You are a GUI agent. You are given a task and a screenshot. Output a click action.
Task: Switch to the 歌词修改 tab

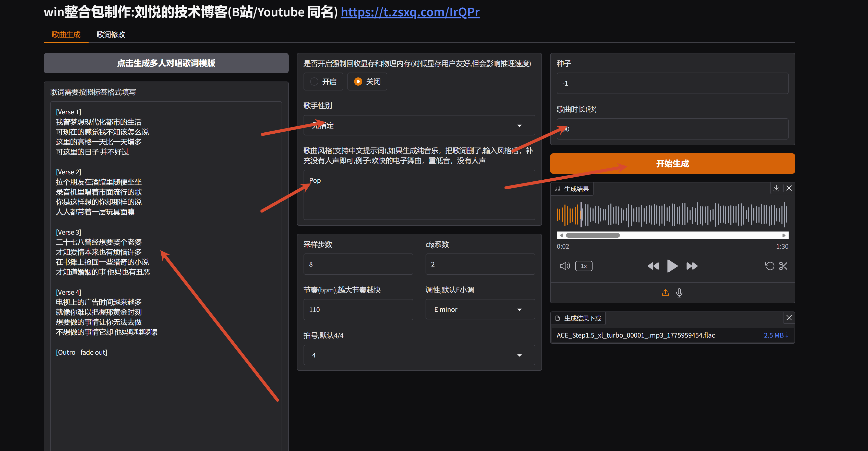point(111,35)
